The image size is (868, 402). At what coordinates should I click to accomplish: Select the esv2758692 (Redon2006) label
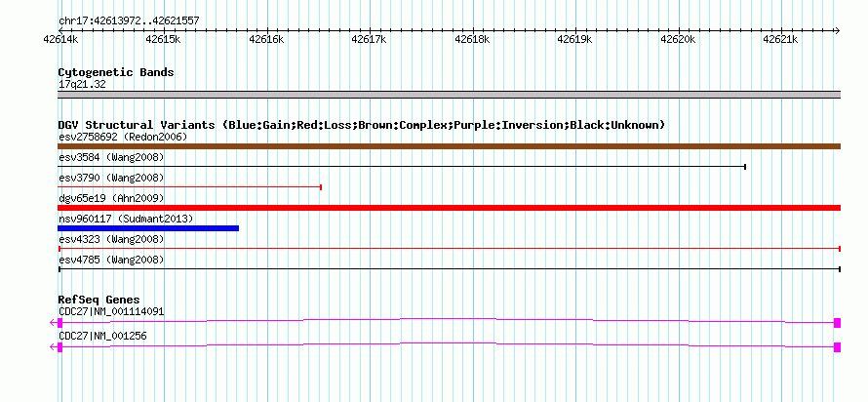pos(123,137)
